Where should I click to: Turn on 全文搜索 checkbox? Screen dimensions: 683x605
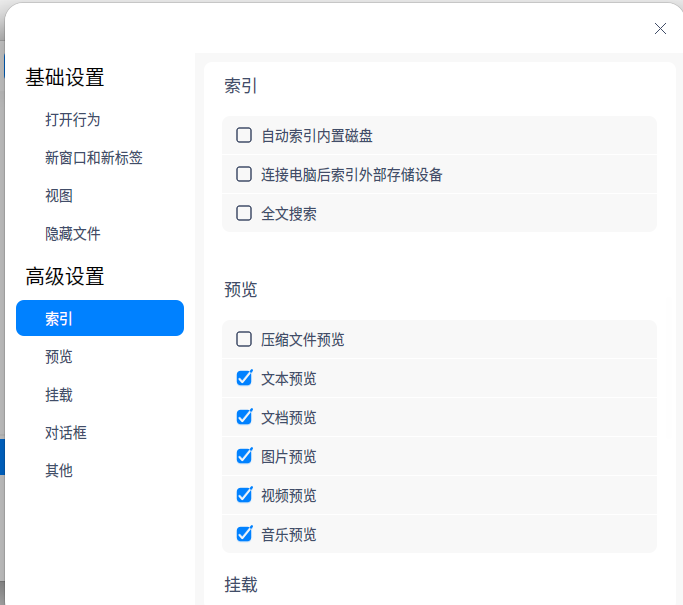coord(244,213)
